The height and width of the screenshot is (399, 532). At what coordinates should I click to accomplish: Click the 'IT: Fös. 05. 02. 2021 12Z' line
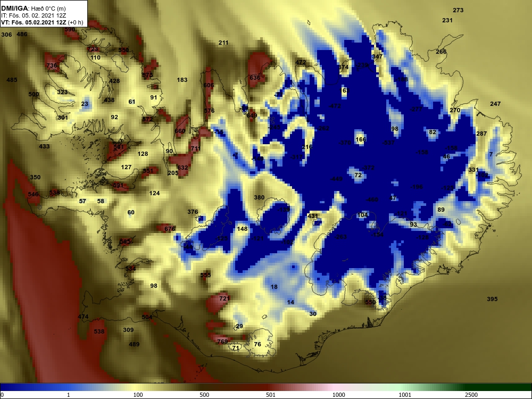(33, 15)
